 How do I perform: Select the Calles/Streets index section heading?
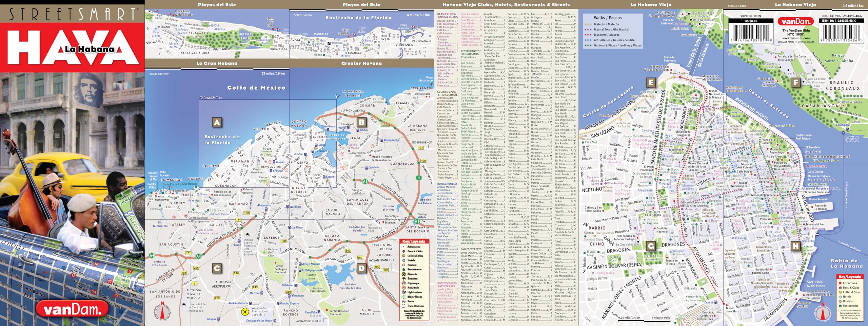pos(471,249)
